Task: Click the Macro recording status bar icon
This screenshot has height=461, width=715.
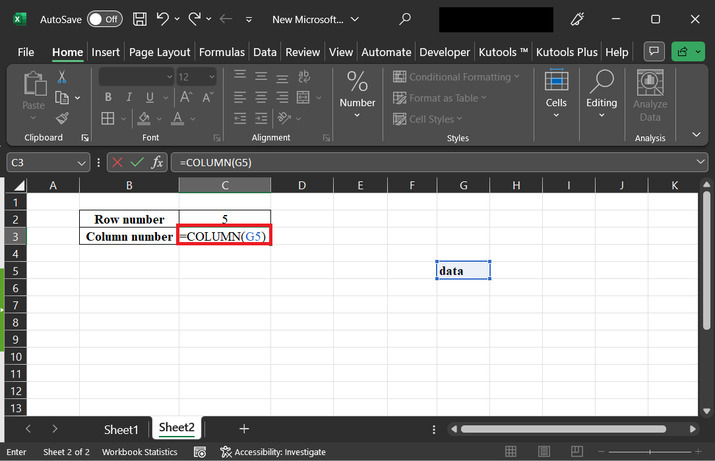Action: (x=200, y=452)
